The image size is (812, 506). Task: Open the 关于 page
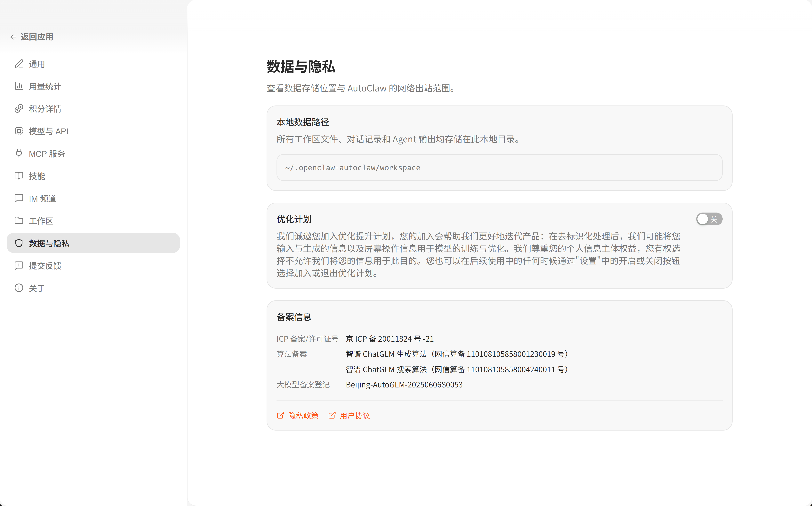click(x=37, y=288)
